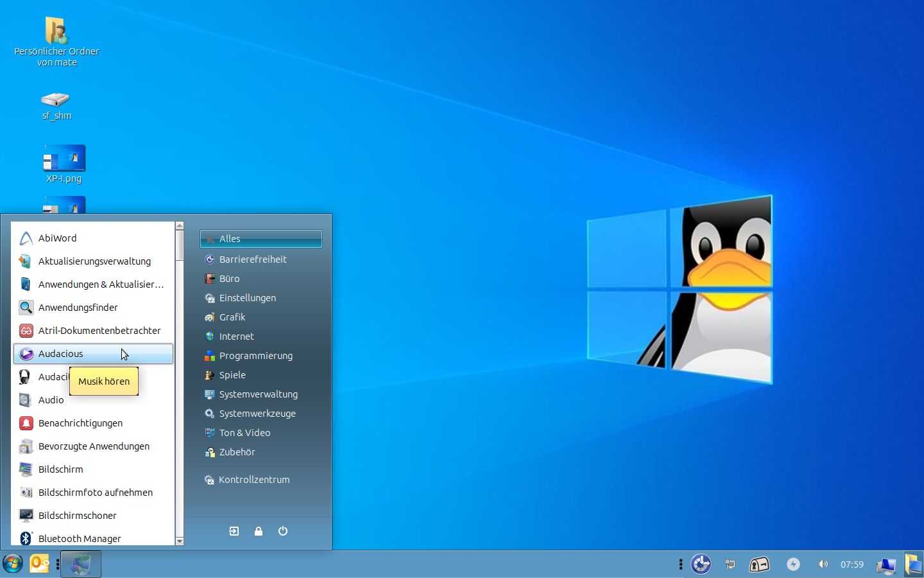The image size is (924, 578).
Task: Lock the screen with the padlock icon
Action: tap(258, 531)
